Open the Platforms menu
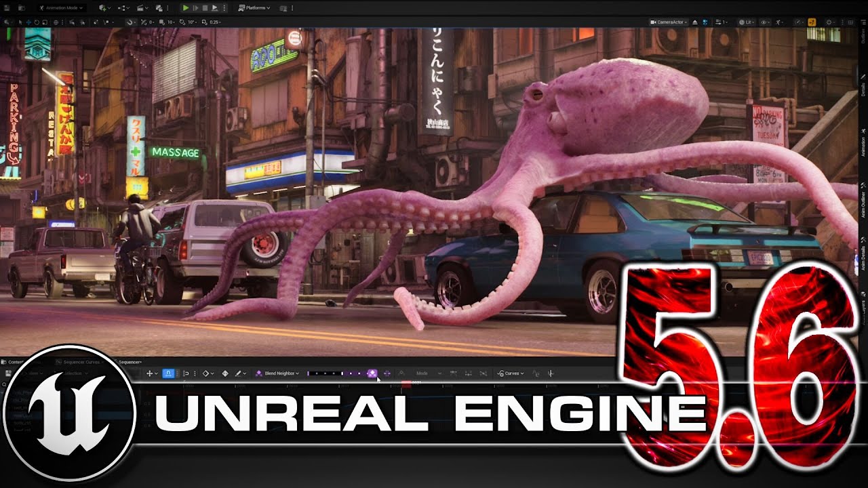Viewport: 868px width, 488px height. point(254,8)
